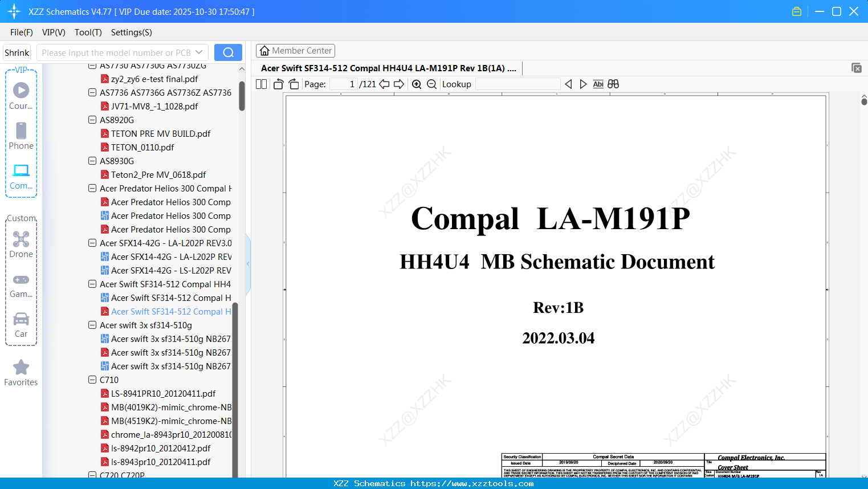Screen dimensions: 868x489
Task: Close all tabs icon at right of tab bar
Action: 857,68
